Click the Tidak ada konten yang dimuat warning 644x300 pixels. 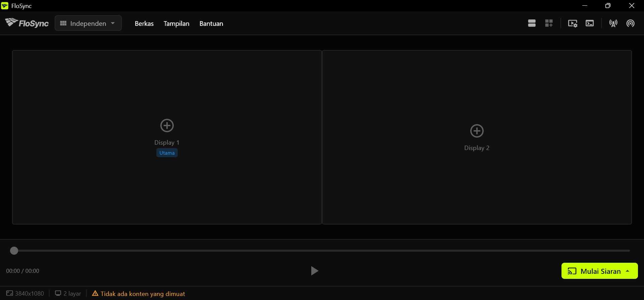click(x=143, y=294)
